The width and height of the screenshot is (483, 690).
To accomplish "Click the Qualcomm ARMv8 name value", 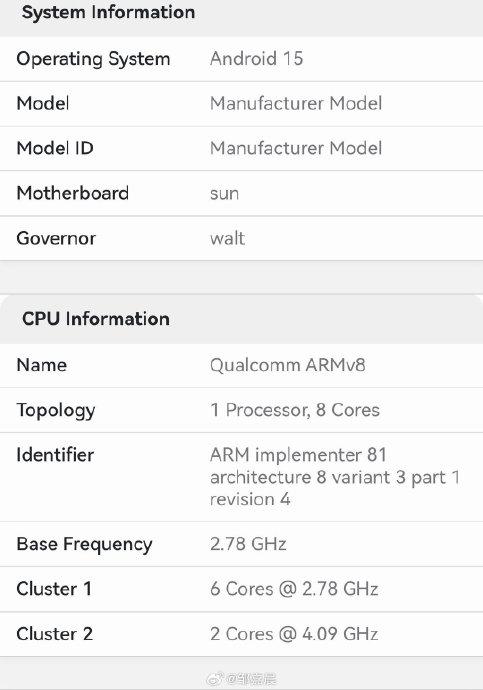I will click(x=288, y=365).
